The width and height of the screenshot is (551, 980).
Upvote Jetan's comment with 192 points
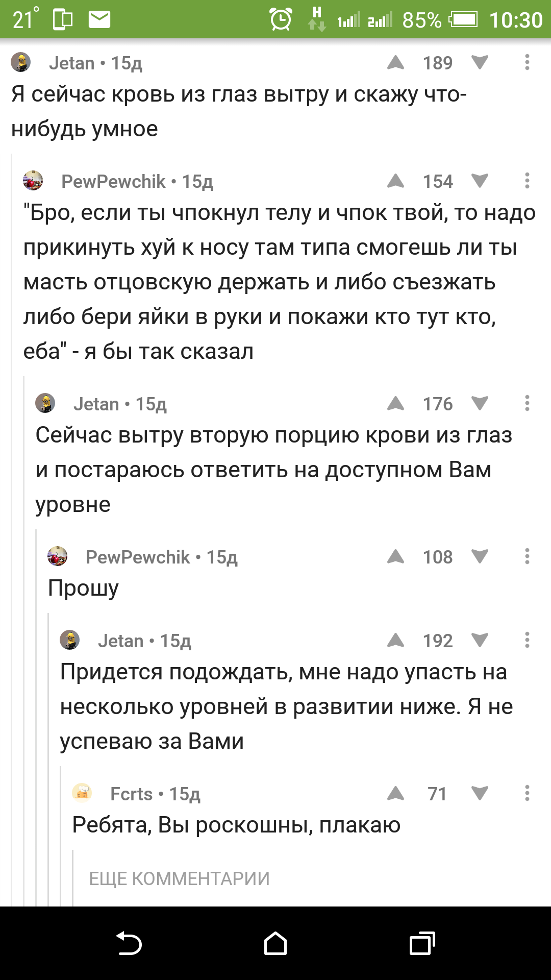coord(395,641)
